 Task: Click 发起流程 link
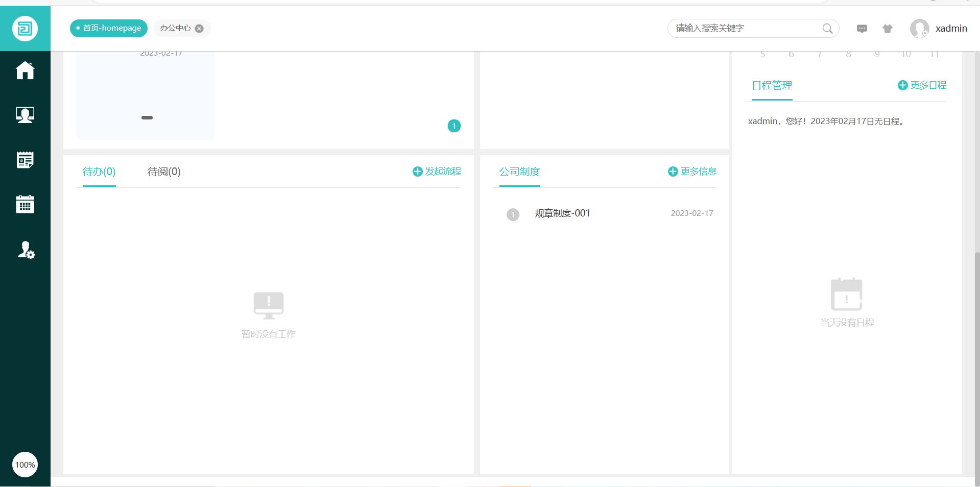point(443,172)
